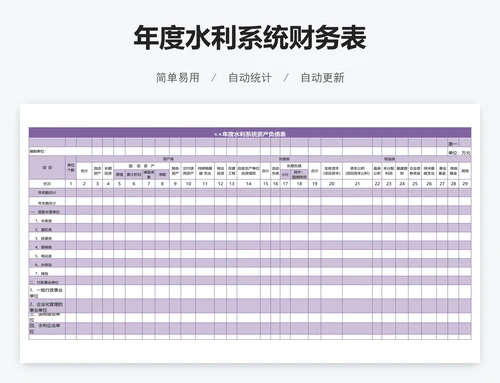Select the 1、一般行政事业单位 row label
Screen dimensions: 500x383
pos(47,292)
